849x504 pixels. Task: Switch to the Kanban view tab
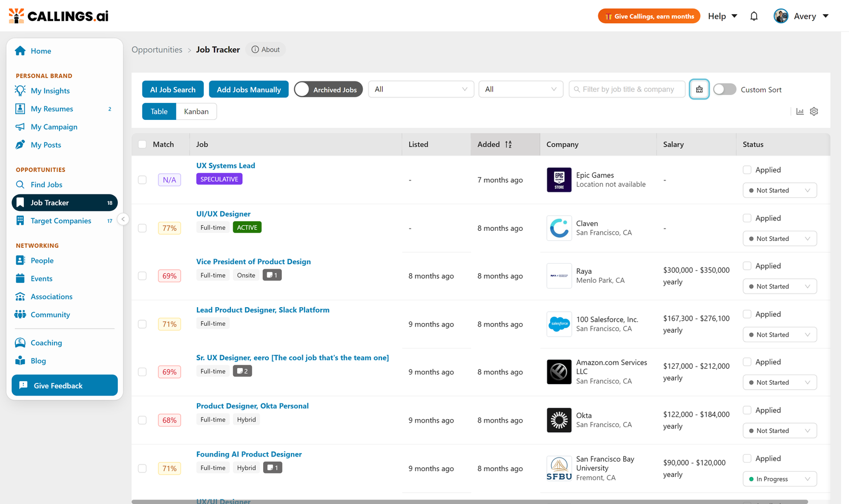click(196, 111)
